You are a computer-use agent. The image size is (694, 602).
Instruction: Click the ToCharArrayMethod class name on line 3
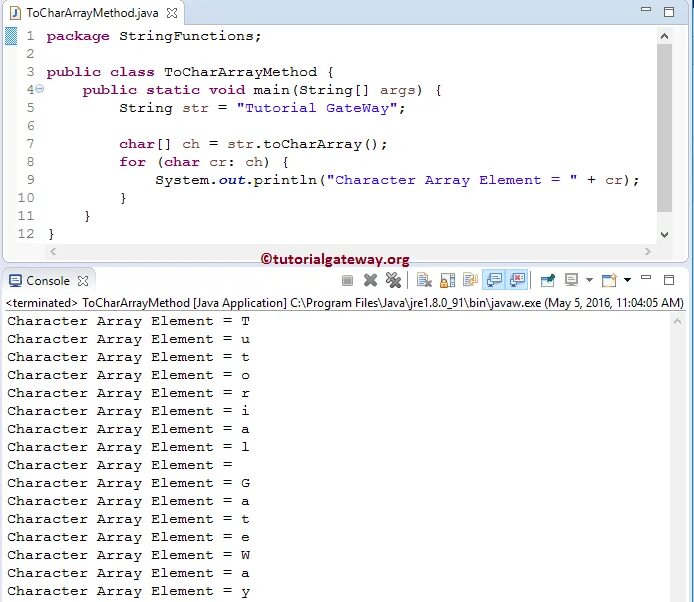[x=241, y=72]
